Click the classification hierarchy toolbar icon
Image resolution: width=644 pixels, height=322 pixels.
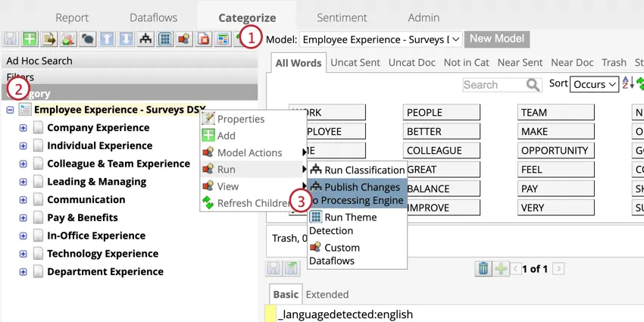pyautogui.click(x=145, y=39)
